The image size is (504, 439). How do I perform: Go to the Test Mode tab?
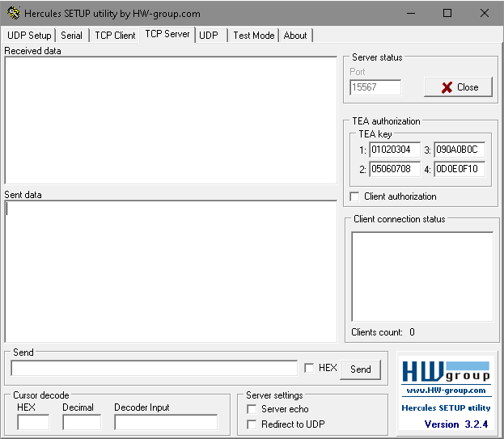pos(253,36)
